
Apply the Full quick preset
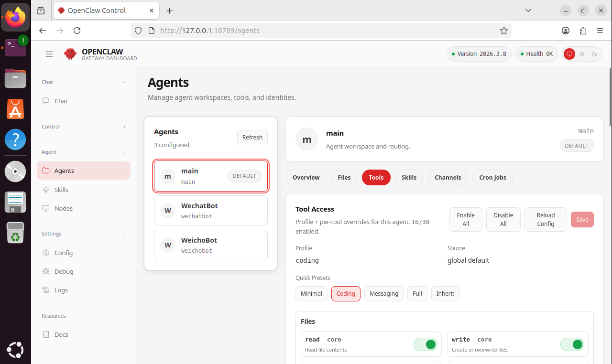point(417,293)
